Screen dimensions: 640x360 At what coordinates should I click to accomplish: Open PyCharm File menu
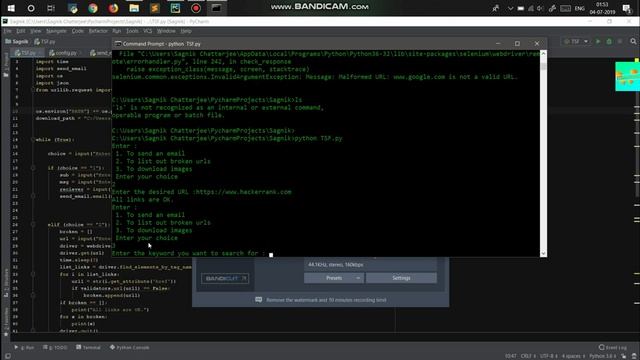pos(7,31)
